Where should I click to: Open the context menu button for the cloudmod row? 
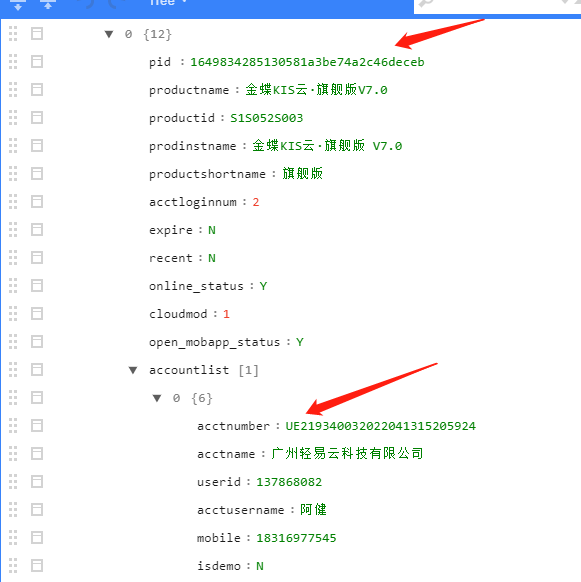(x=37, y=313)
